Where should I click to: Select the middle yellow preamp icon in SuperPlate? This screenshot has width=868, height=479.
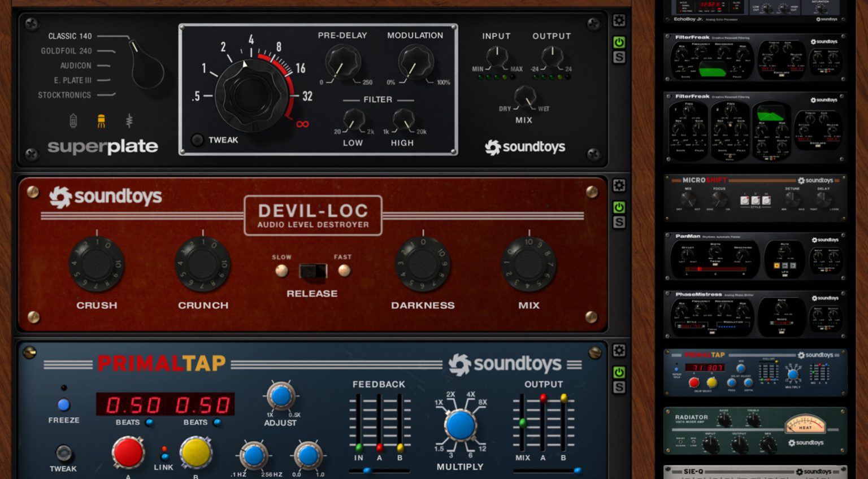coord(101,120)
